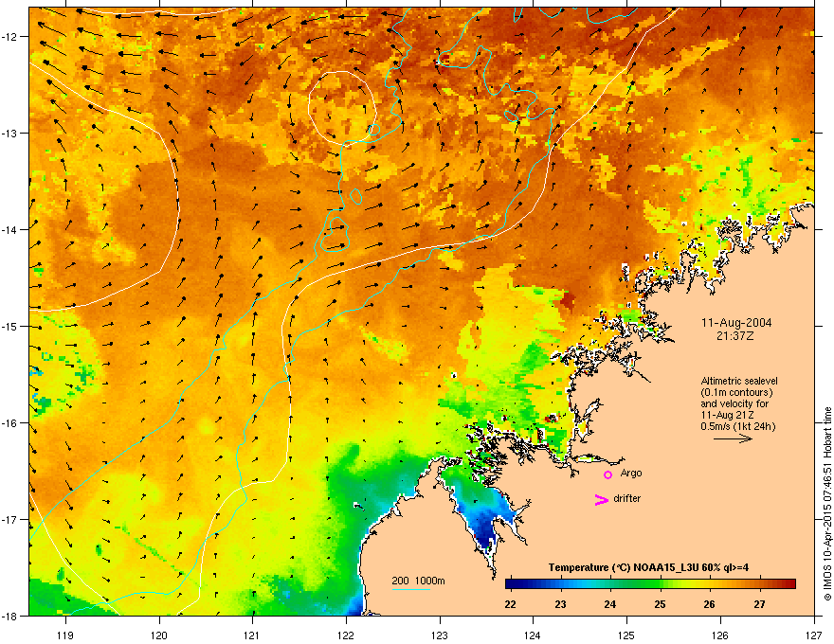This screenshot has height=644, width=834.
Task: Click the longitude '124' axis label
Action: tap(533, 635)
